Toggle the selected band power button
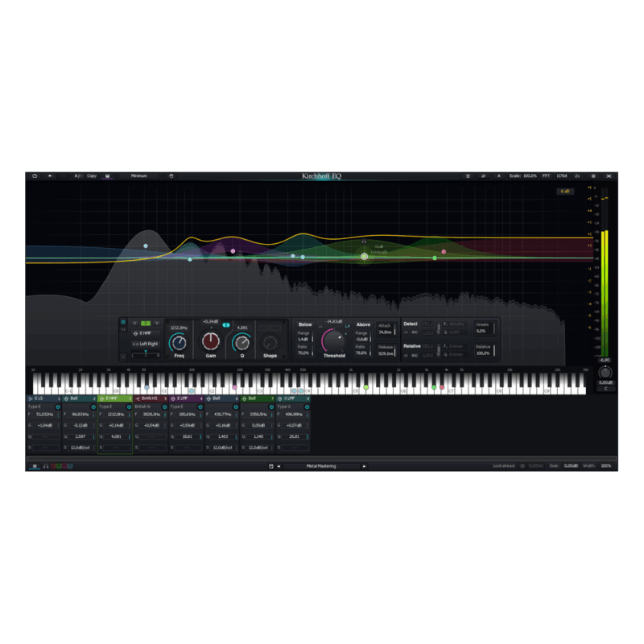Image resolution: width=644 pixels, height=644 pixels. click(x=123, y=322)
